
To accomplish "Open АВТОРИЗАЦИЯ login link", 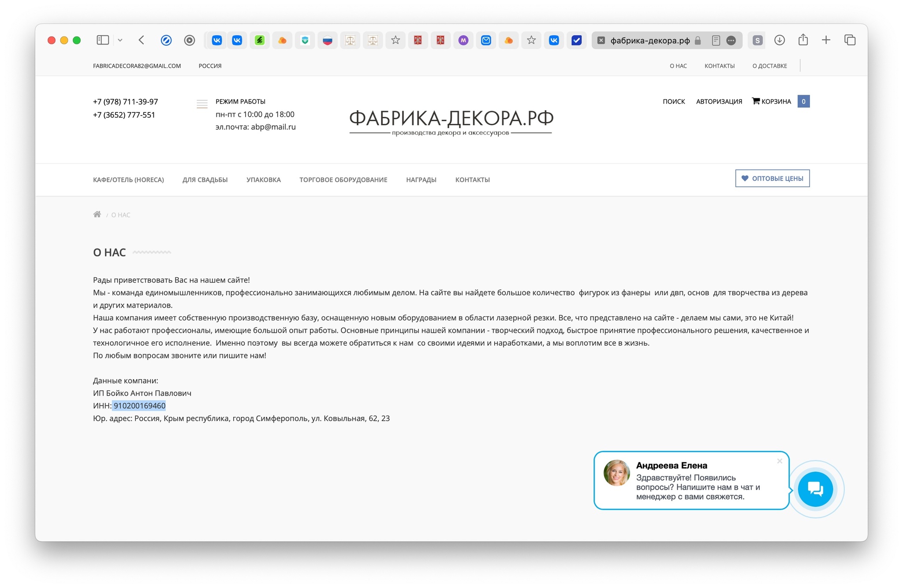I will click(x=719, y=101).
